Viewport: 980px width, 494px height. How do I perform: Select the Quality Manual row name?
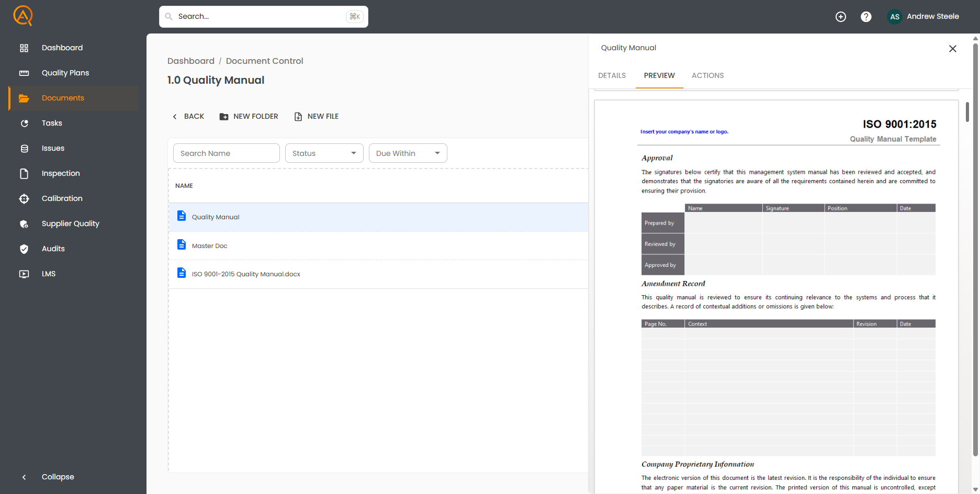pos(216,217)
